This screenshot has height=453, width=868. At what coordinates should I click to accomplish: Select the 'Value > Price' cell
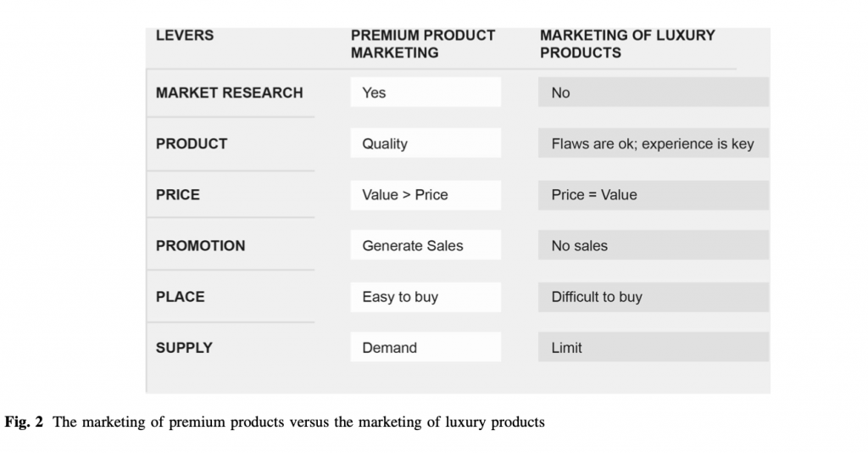tap(426, 195)
